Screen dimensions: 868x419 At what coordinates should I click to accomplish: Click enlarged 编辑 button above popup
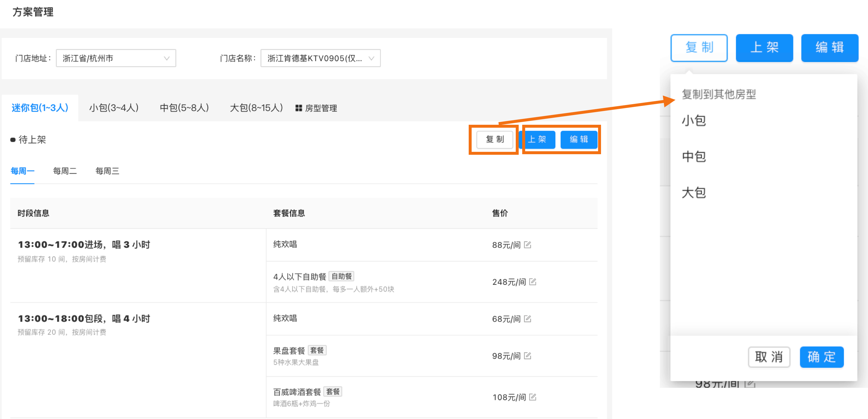click(x=829, y=48)
